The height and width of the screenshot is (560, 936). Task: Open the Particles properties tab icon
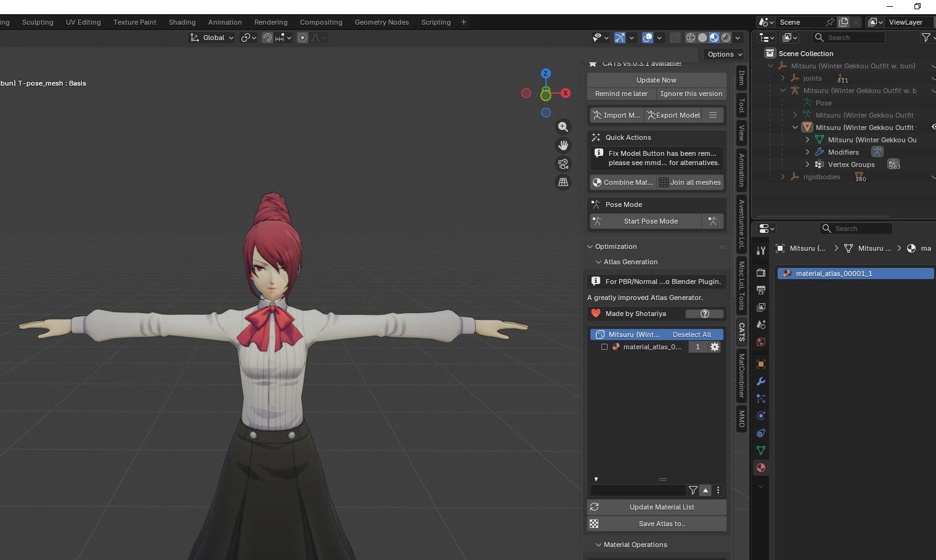click(x=761, y=399)
